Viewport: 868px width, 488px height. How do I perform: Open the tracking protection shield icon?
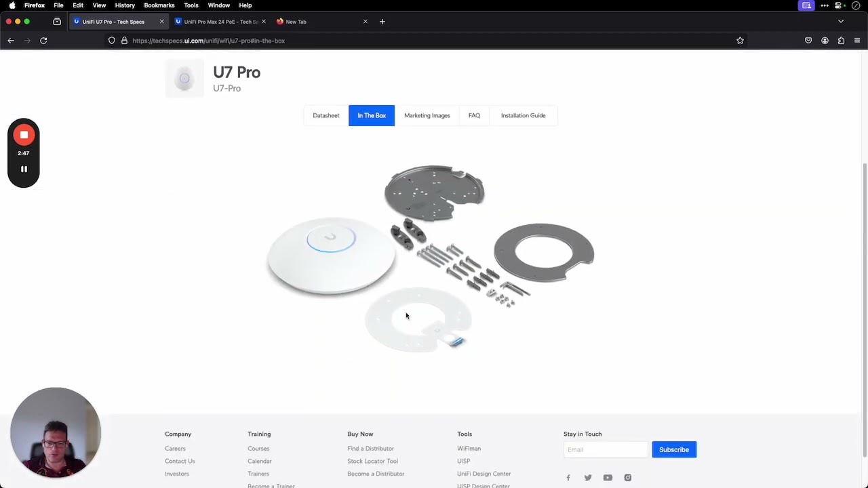click(112, 41)
